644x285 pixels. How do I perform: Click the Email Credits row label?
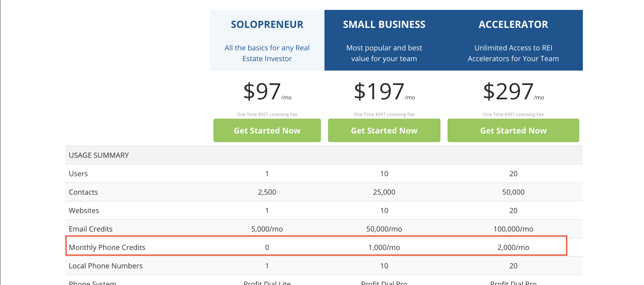(91, 229)
